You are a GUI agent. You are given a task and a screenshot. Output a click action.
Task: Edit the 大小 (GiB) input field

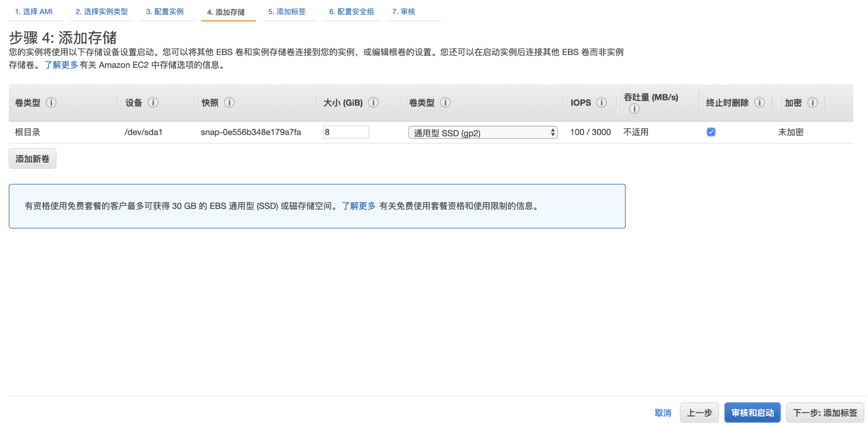(345, 132)
